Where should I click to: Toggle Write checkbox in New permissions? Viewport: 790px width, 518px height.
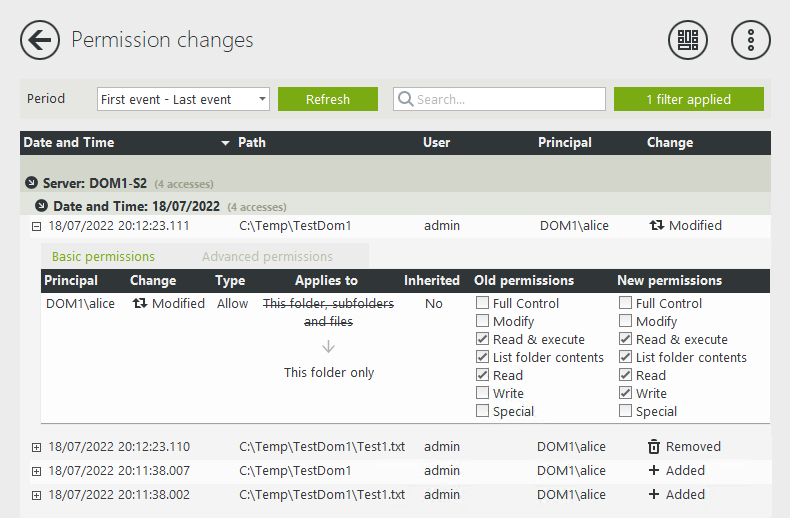point(626,393)
